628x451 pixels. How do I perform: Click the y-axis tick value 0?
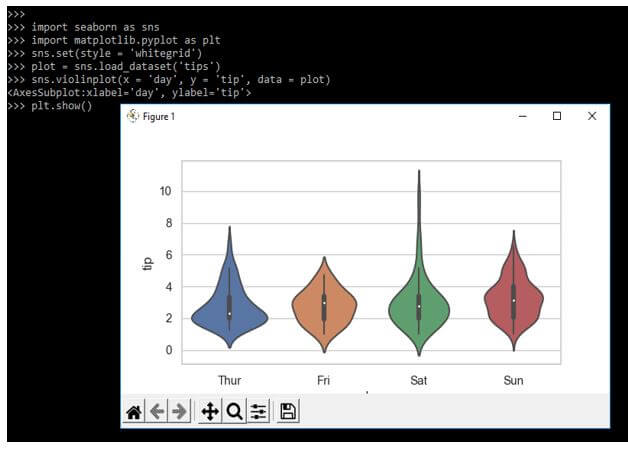169,350
